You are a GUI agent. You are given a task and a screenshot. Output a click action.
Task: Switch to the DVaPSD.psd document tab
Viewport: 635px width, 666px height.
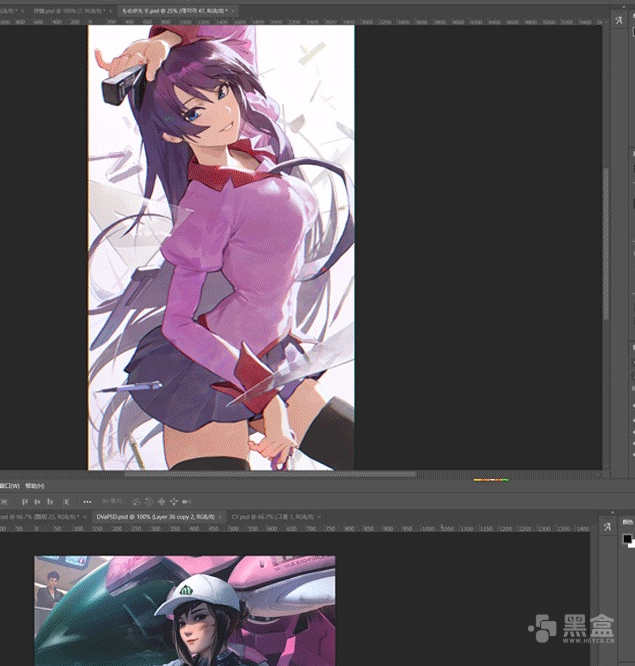pos(155,517)
